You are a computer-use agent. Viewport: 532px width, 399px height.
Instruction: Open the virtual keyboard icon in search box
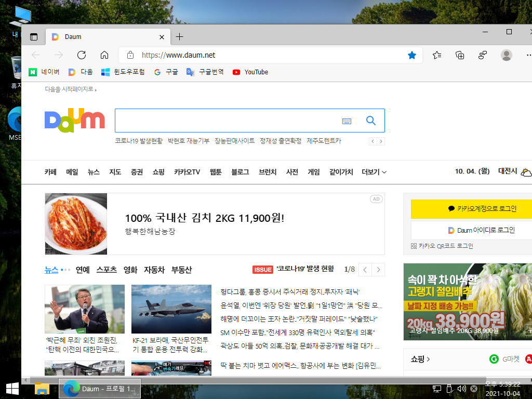coord(347,121)
